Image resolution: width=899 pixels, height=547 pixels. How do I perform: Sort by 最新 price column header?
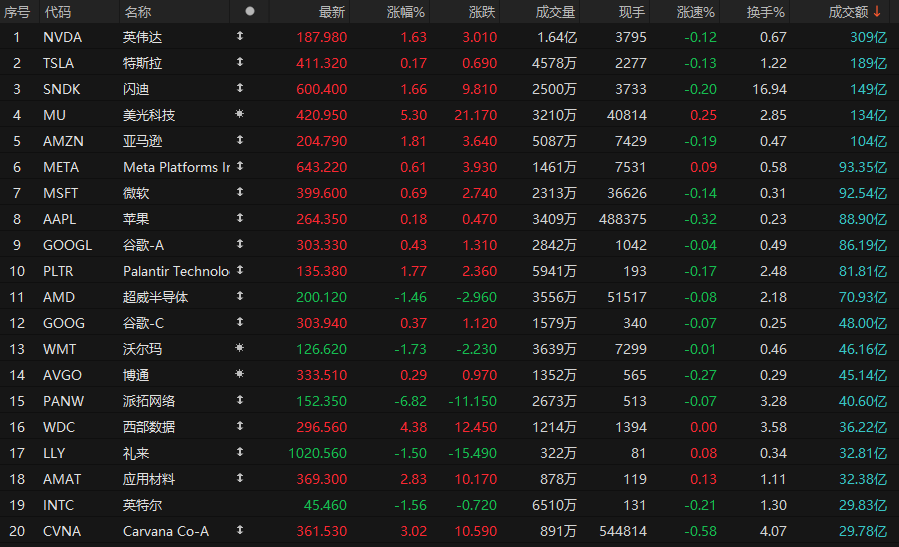(332, 12)
